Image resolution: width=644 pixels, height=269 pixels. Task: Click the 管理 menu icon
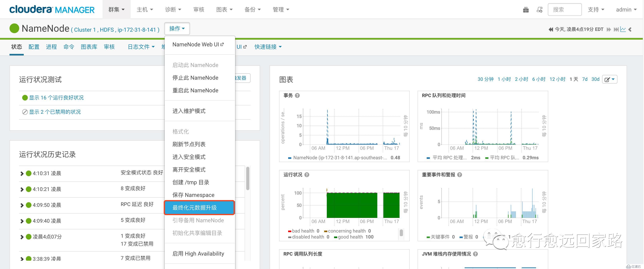(279, 8)
